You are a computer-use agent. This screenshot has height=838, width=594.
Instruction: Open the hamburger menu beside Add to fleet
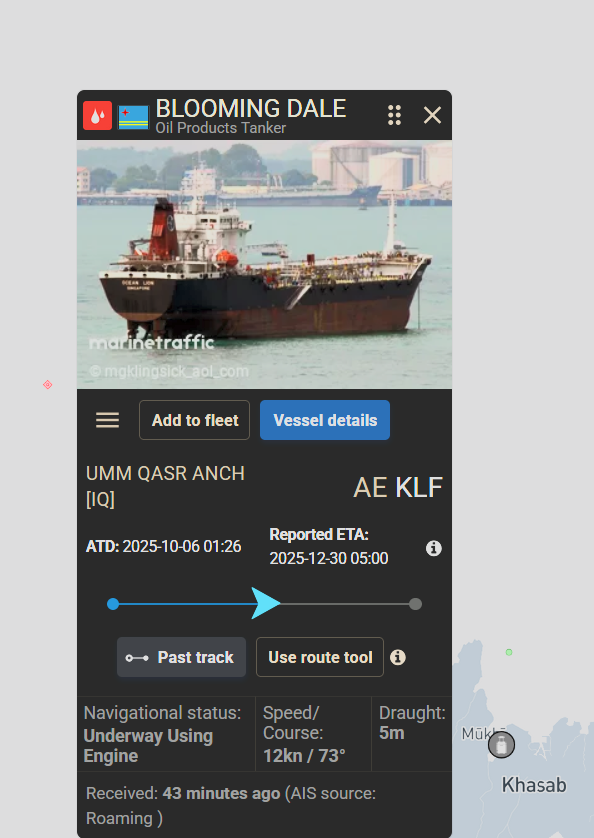coord(107,420)
